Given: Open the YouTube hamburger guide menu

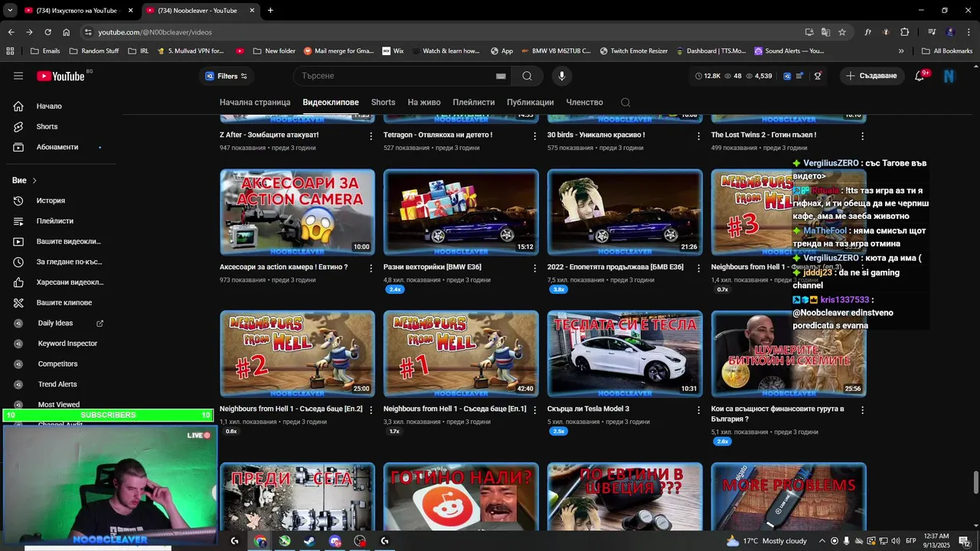Looking at the screenshot, I should (x=18, y=76).
